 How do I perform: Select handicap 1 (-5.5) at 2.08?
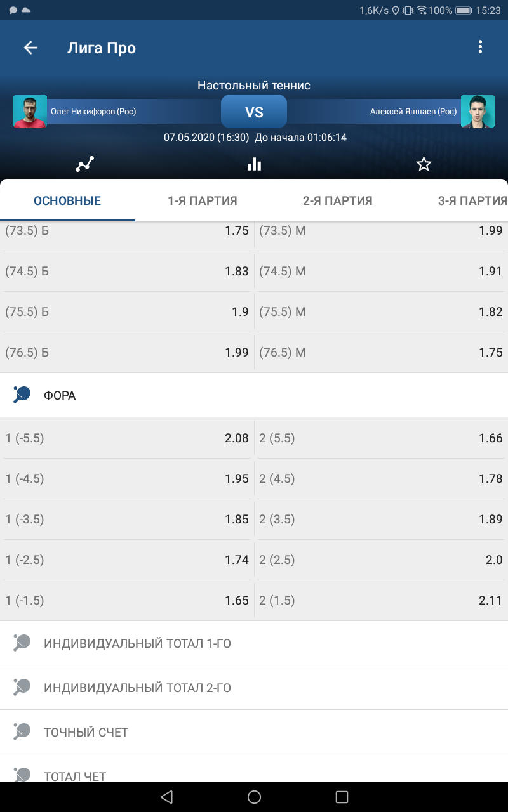[127, 438]
